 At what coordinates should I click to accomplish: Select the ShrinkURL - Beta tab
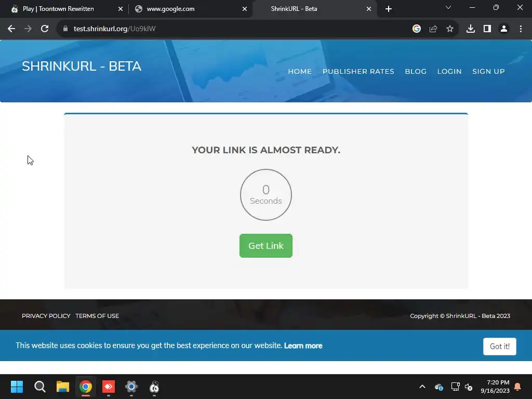(314, 9)
